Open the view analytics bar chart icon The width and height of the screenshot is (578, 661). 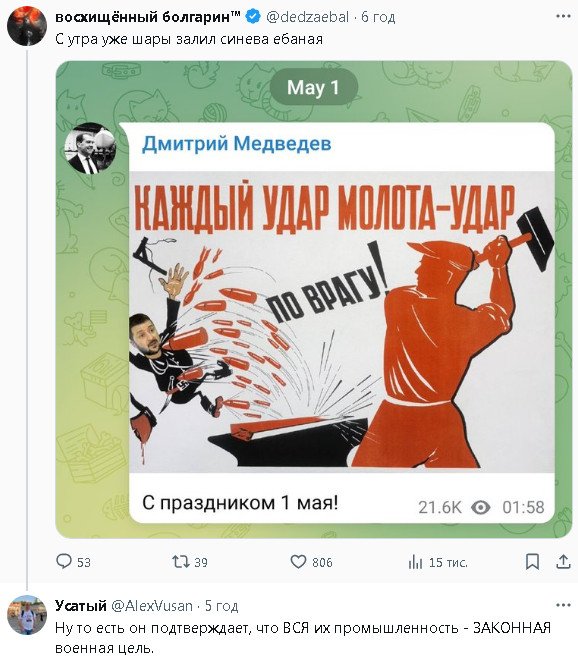click(x=415, y=562)
